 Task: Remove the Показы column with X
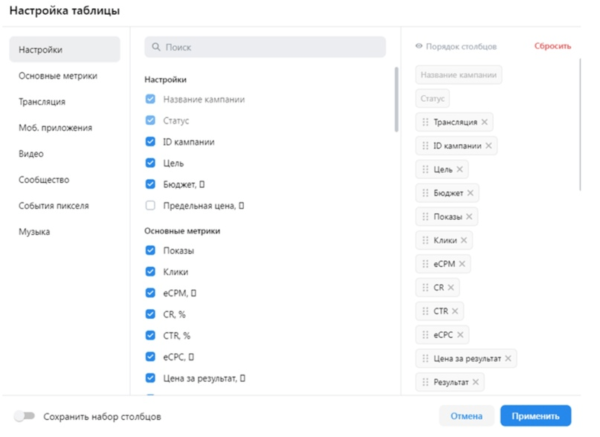click(470, 217)
